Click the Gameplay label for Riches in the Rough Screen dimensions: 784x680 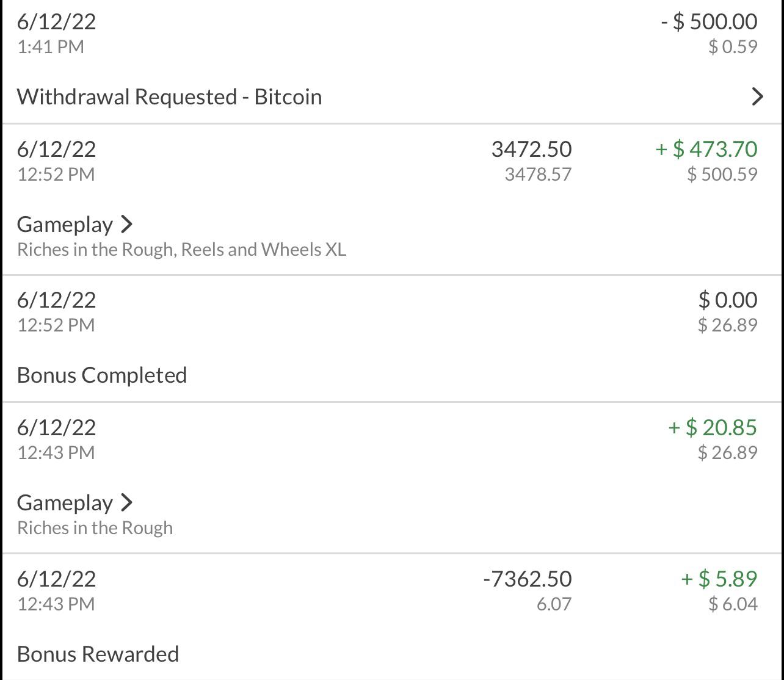click(65, 503)
